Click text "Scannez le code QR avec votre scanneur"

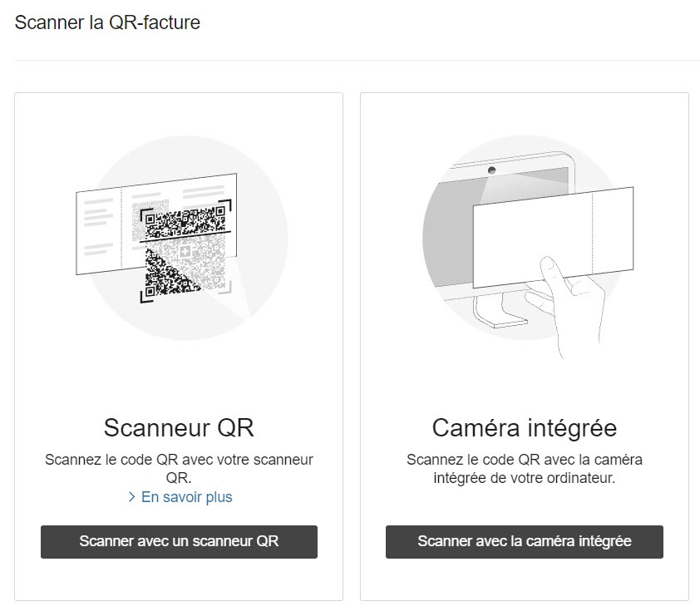point(179,460)
